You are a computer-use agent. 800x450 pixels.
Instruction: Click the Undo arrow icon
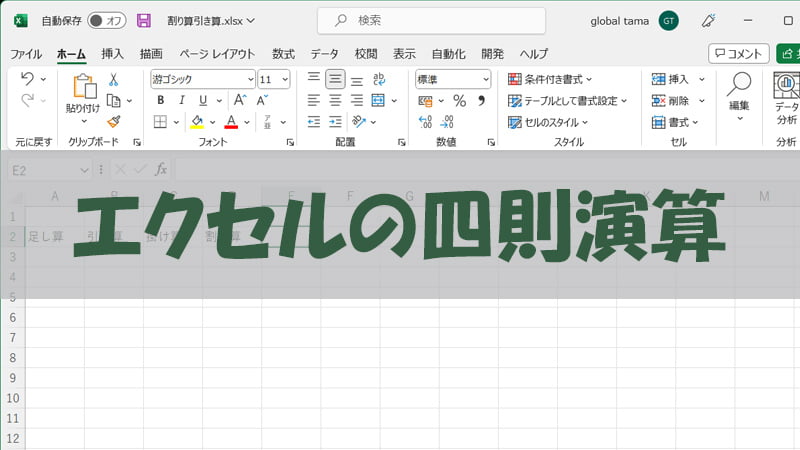click(x=27, y=79)
